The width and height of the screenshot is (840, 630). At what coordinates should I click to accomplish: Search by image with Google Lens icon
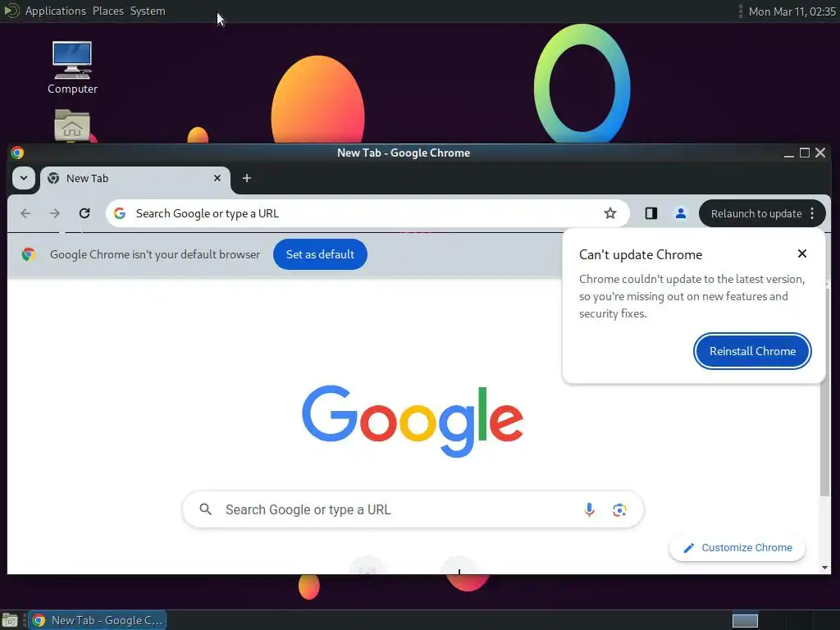(619, 509)
